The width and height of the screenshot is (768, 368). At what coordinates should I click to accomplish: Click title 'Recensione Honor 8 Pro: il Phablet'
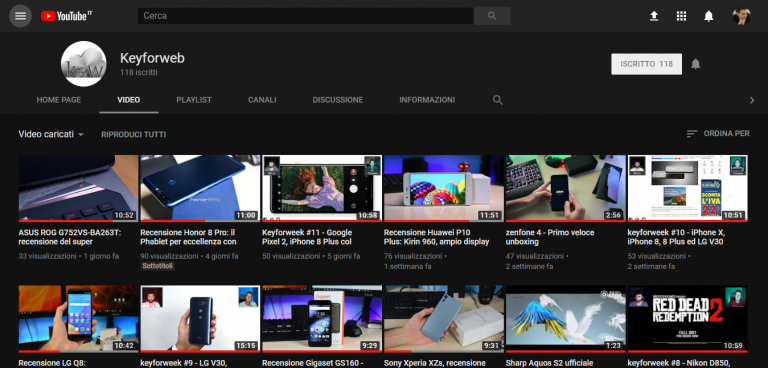(x=189, y=237)
